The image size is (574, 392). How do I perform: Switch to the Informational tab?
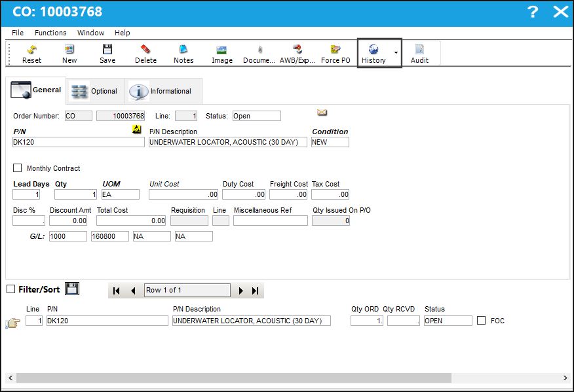click(163, 91)
